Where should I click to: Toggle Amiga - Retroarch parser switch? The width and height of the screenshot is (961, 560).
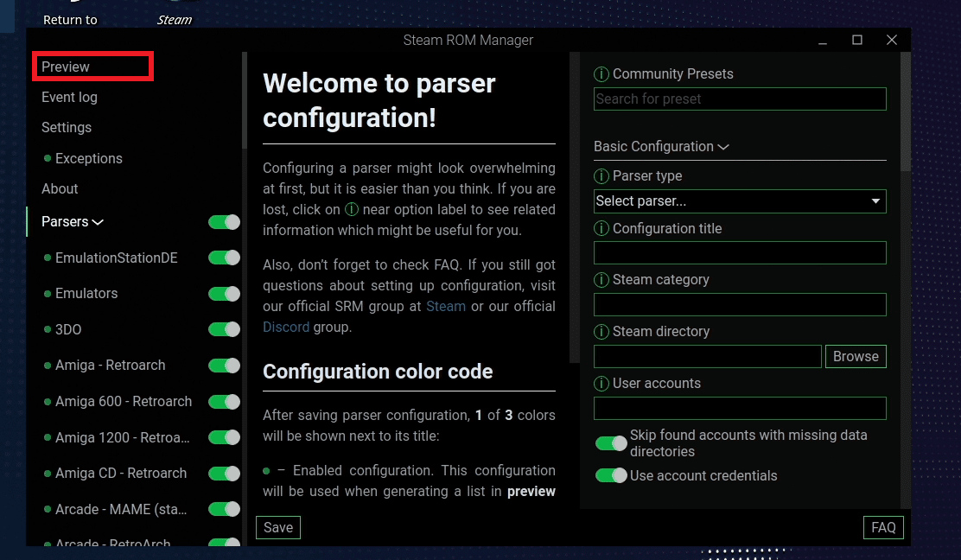click(224, 366)
